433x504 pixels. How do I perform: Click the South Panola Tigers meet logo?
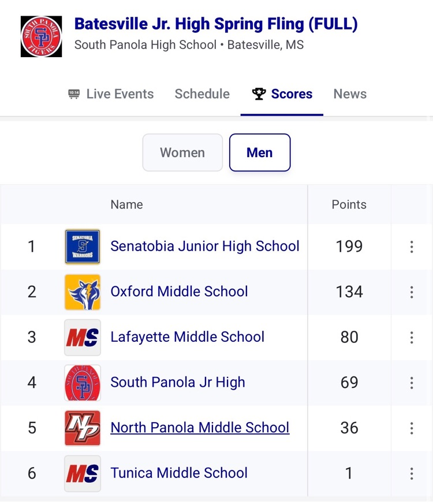[41, 36]
